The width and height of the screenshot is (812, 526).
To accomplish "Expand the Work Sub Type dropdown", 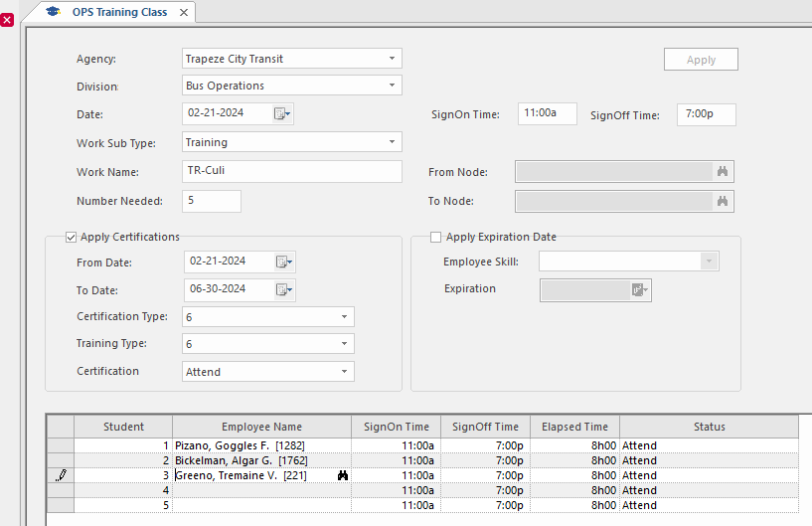I will pyautogui.click(x=392, y=142).
